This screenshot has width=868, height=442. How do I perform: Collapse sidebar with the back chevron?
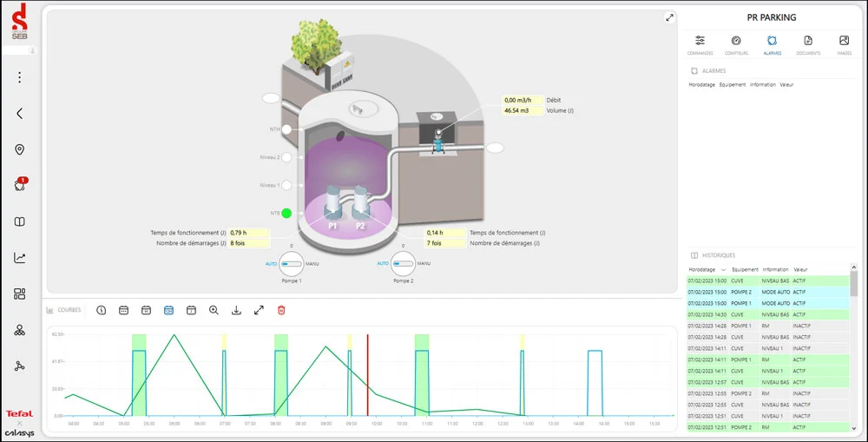point(20,113)
